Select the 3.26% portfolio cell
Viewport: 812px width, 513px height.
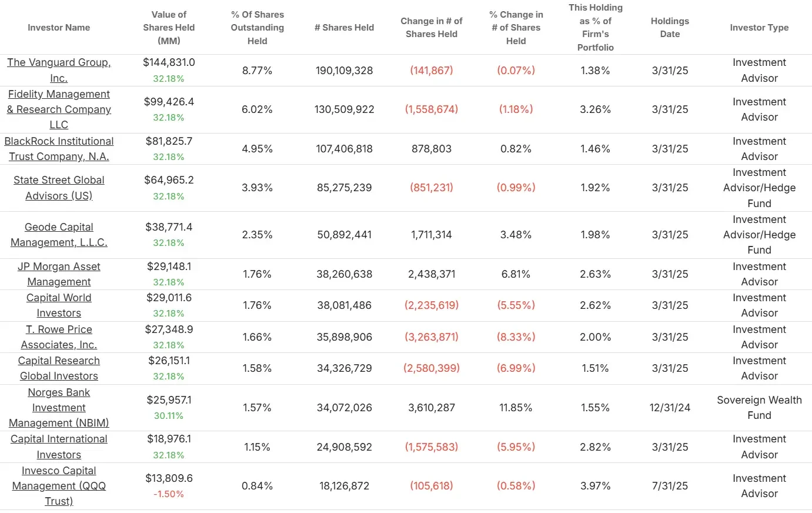(x=596, y=109)
